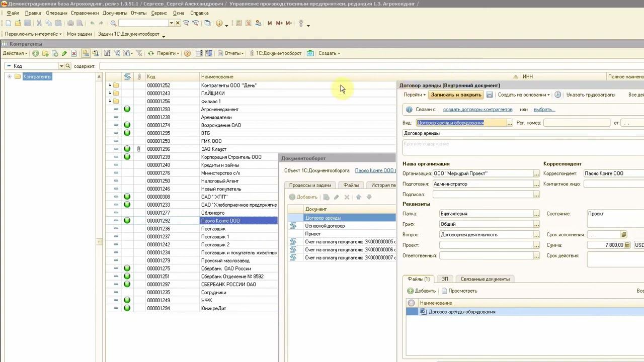
Task: Click the refresh list icon before Перейти
Action: (x=150, y=53)
